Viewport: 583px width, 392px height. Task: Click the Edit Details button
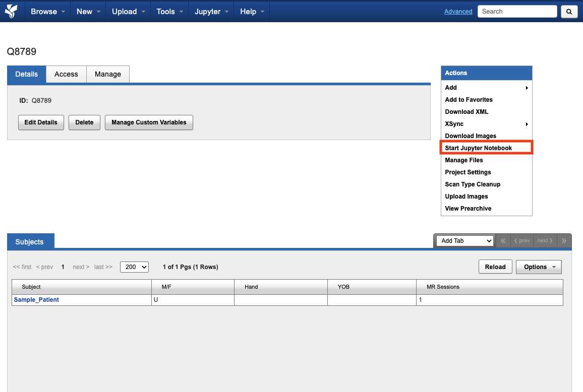[41, 122]
